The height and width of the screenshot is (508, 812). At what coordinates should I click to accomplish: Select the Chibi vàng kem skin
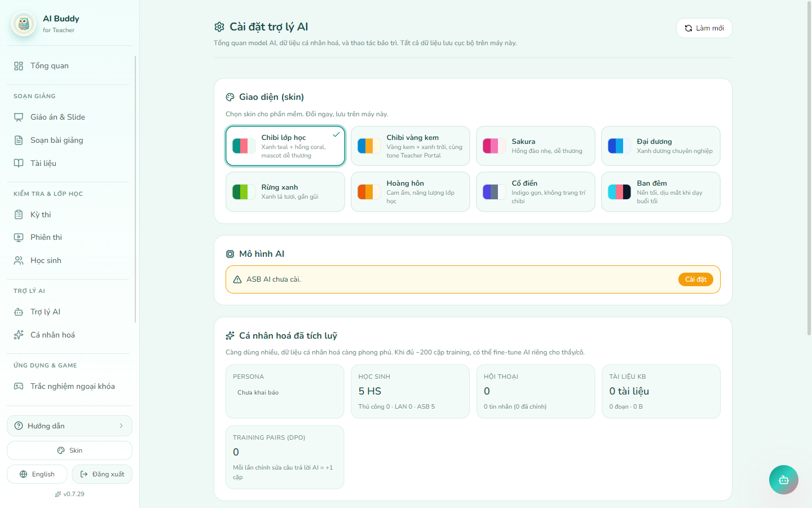click(x=411, y=146)
